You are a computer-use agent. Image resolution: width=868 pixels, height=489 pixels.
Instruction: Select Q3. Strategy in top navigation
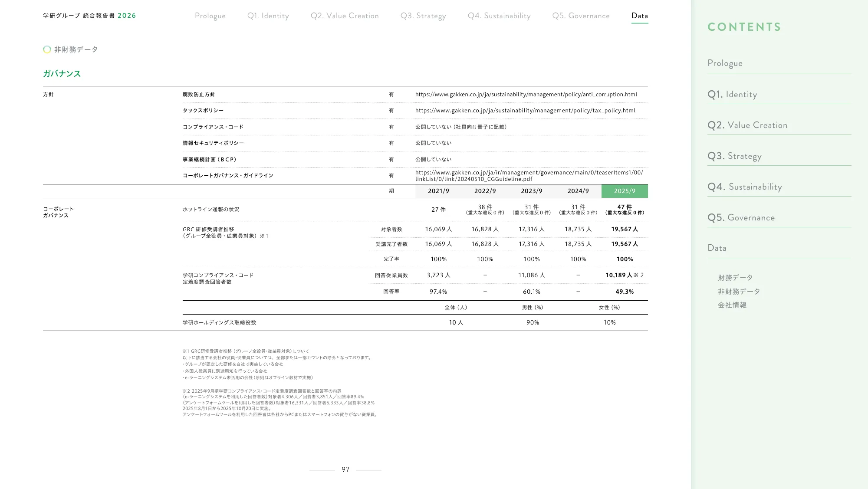(x=423, y=16)
